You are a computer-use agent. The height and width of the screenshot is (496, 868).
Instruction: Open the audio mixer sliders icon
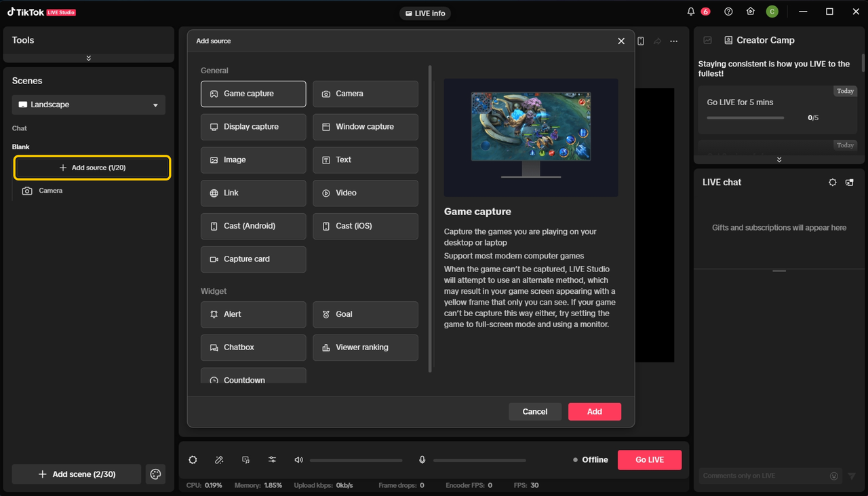point(272,459)
